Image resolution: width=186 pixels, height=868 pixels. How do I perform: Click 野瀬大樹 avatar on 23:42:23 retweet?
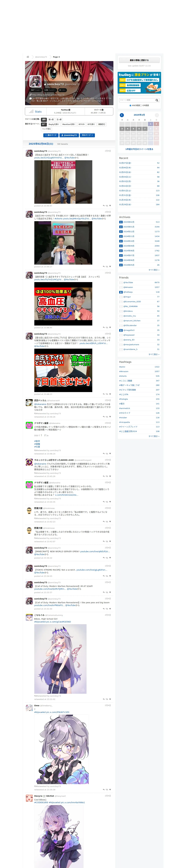click(29, 511)
